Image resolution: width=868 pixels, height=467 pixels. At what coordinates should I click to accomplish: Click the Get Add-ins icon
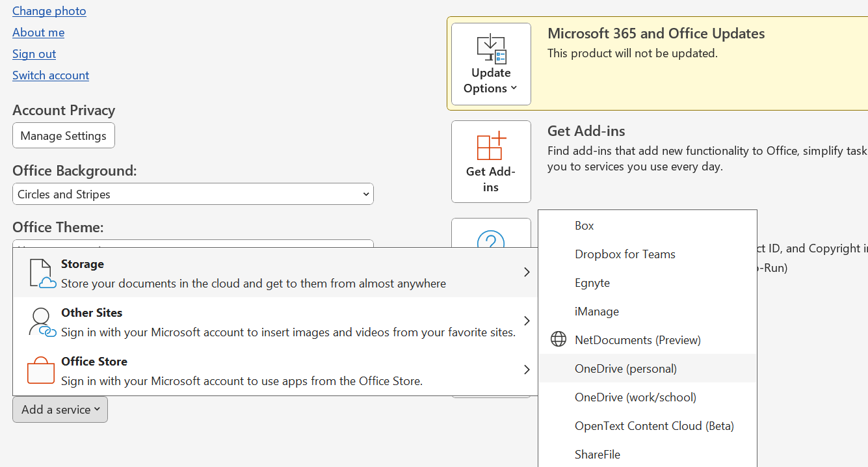[490, 146]
